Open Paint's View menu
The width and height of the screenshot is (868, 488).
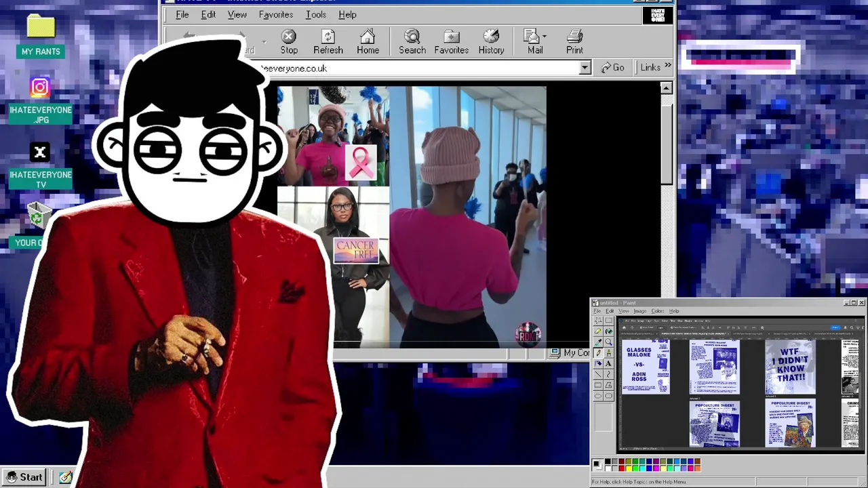click(x=624, y=311)
